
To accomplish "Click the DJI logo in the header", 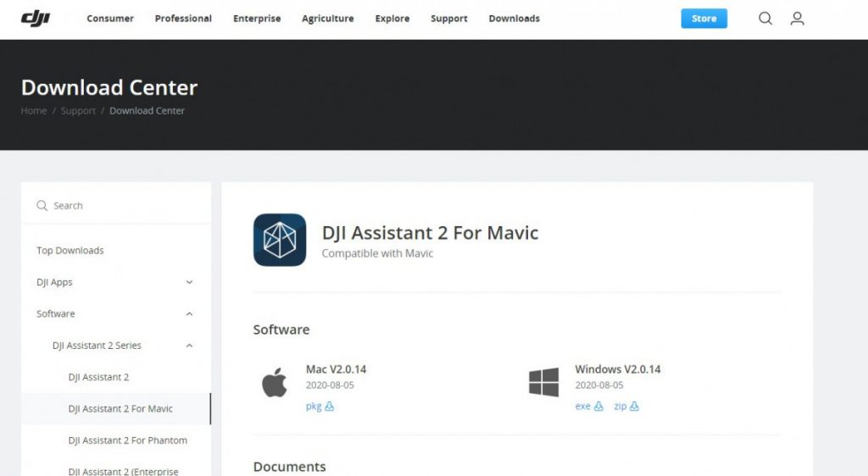I will [36, 18].
